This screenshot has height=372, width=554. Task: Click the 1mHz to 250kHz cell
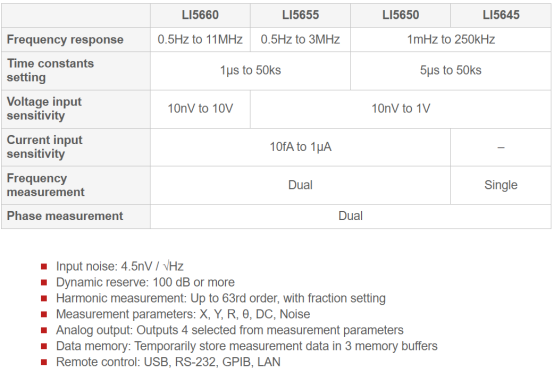[451, 40]
